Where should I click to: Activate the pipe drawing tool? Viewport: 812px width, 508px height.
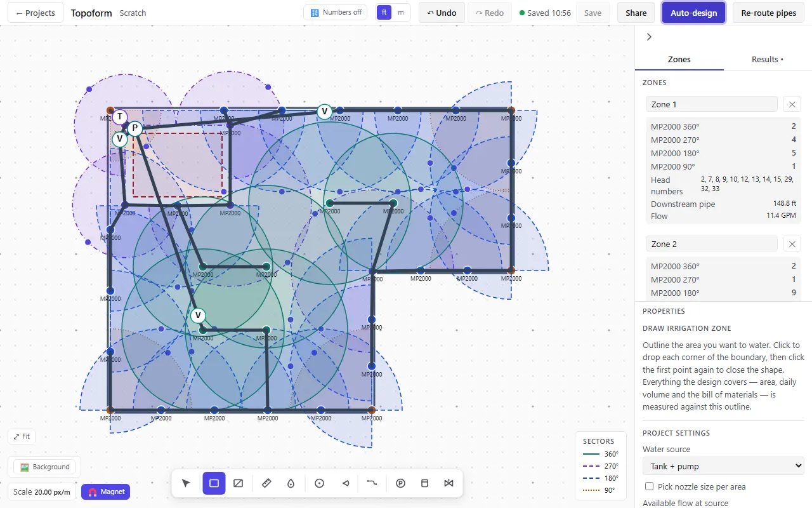[x=372, y=483]
